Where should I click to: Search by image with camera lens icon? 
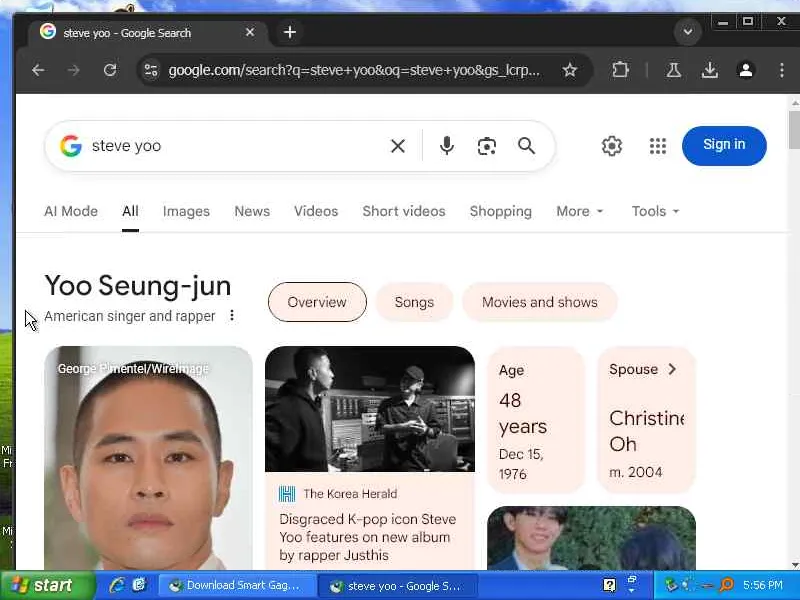[487, 146]
